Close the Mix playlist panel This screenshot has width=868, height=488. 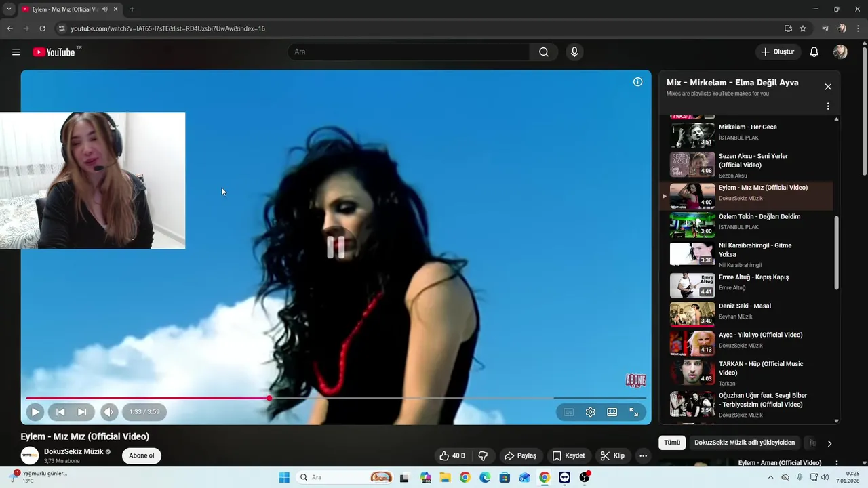point(828,87)
